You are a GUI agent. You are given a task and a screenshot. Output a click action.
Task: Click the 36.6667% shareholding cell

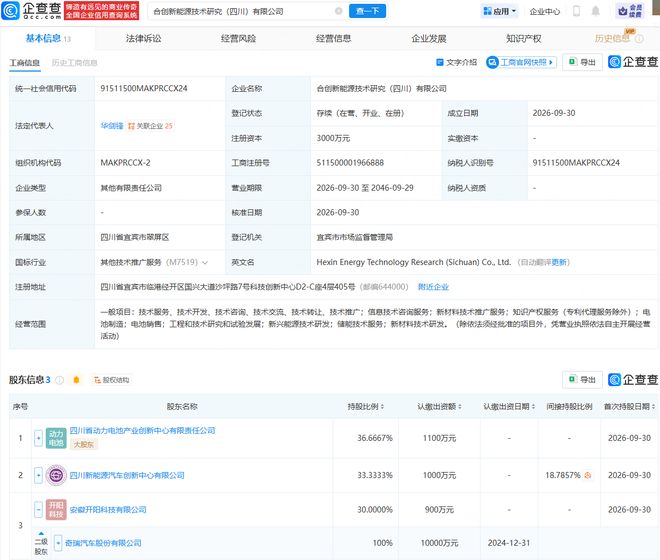[x=375, y=438]
